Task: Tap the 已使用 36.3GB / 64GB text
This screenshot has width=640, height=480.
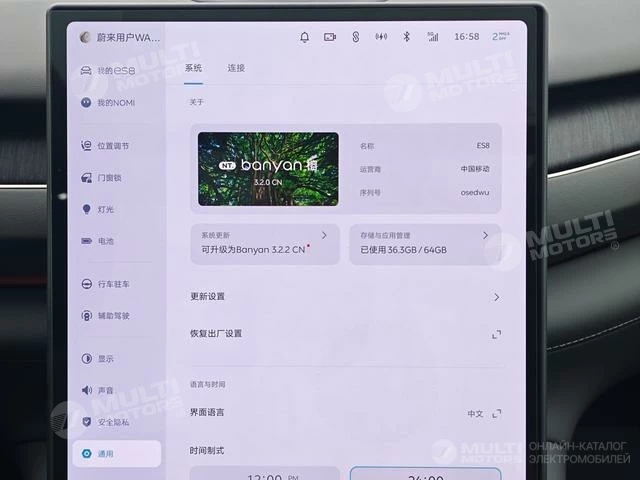Action: tap(403, 250)
